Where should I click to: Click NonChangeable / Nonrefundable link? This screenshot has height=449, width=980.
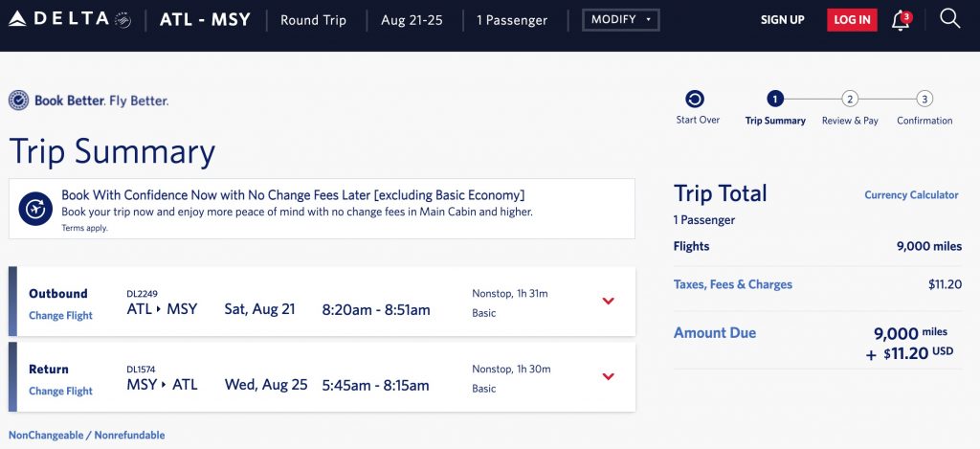pos(86,436)
